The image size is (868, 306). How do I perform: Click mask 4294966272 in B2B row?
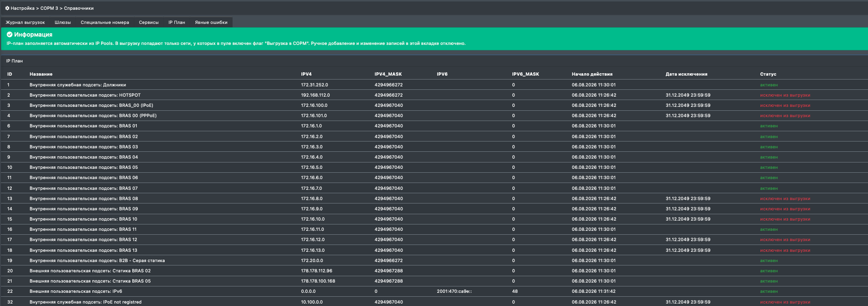(x=389, y=261)
